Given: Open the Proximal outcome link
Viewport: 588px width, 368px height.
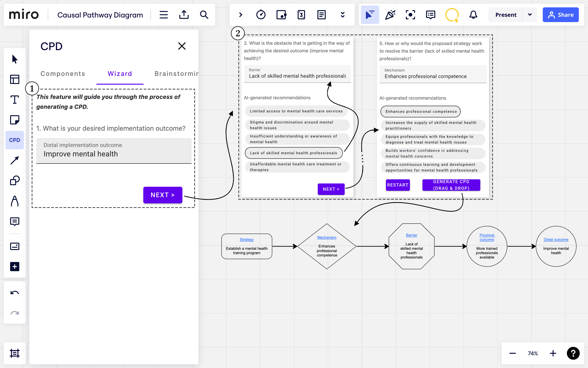Looking at the screenshot, I should 487,237.
